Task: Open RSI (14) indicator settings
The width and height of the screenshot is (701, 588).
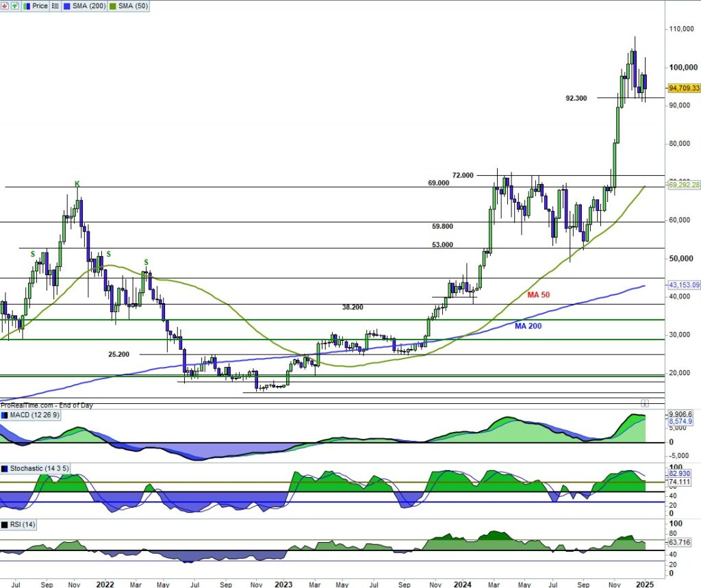Action: [23, 524]
